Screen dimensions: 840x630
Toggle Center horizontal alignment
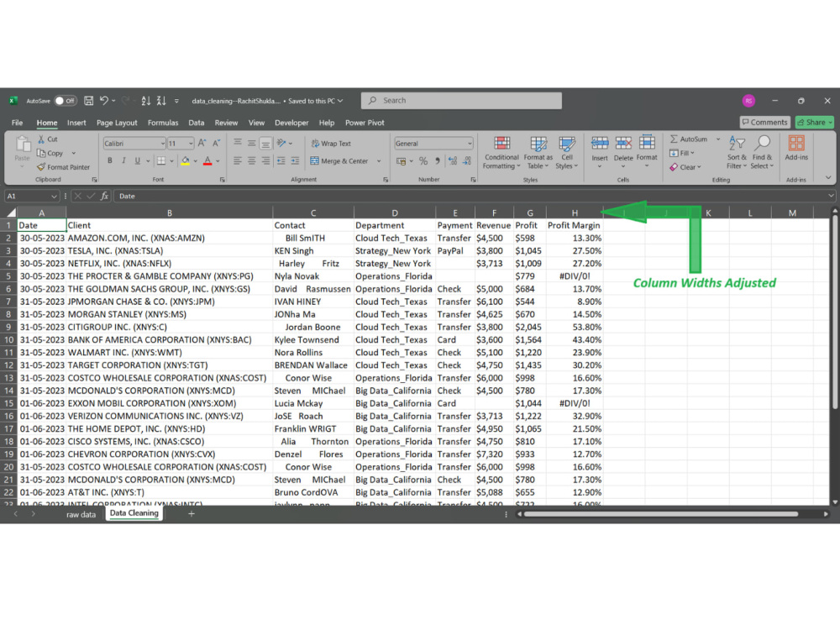(x=251, y=160)
